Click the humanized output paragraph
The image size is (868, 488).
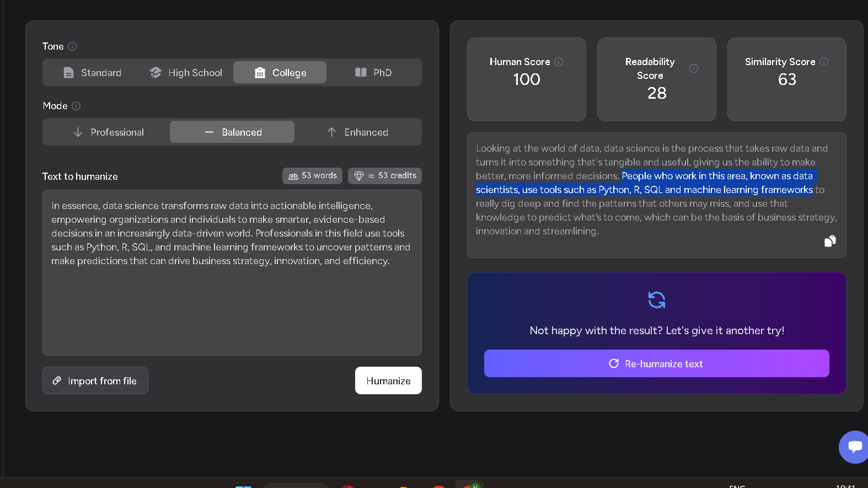(x=656, y=190)
